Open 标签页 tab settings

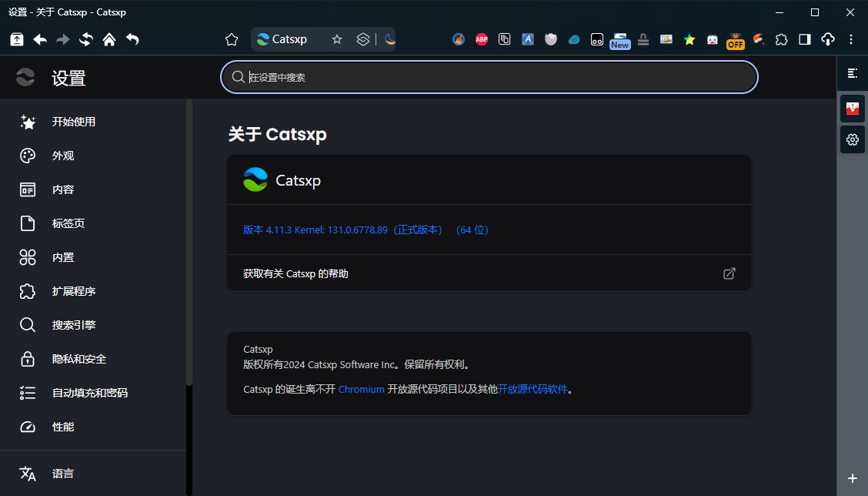[68, 223]
